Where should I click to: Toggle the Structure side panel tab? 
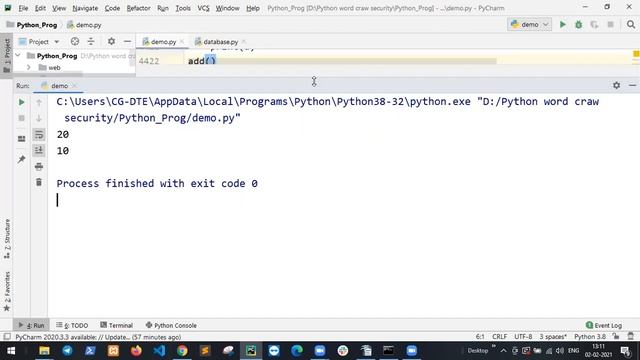pos(7,239)
